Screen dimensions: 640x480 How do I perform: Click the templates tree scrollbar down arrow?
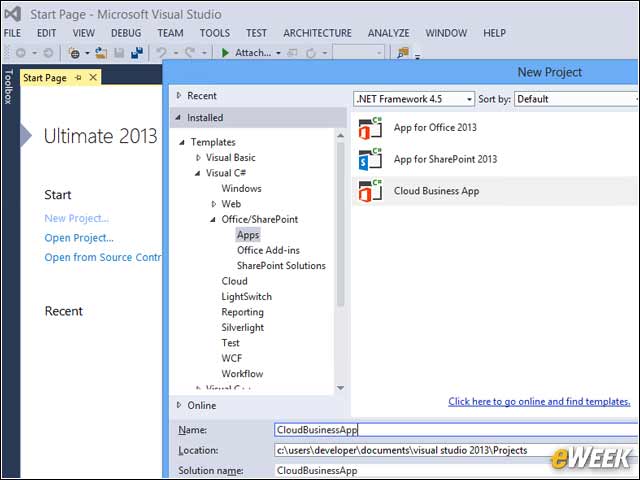coord(340,388)
